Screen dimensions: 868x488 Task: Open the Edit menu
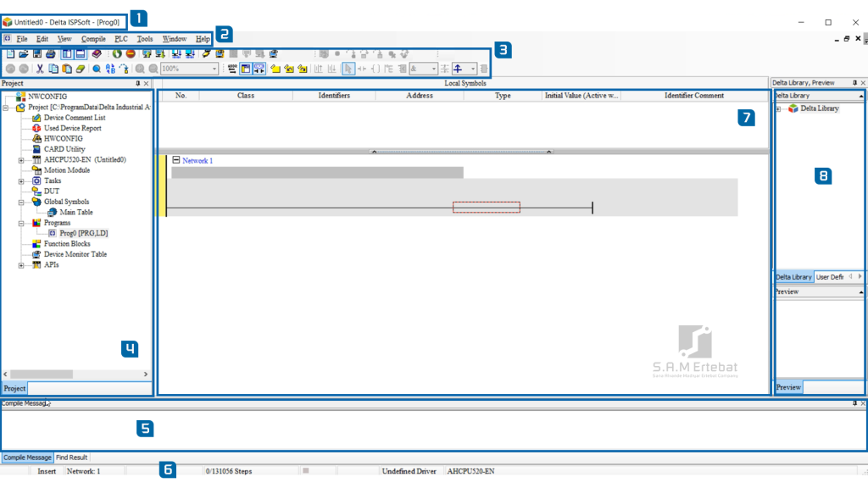[42, 39]
